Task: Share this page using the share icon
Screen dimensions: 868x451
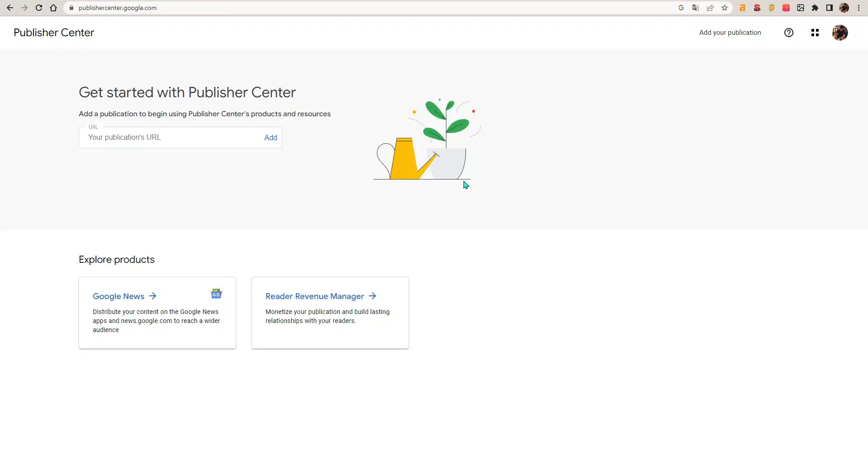Action: tap(710, 8)
